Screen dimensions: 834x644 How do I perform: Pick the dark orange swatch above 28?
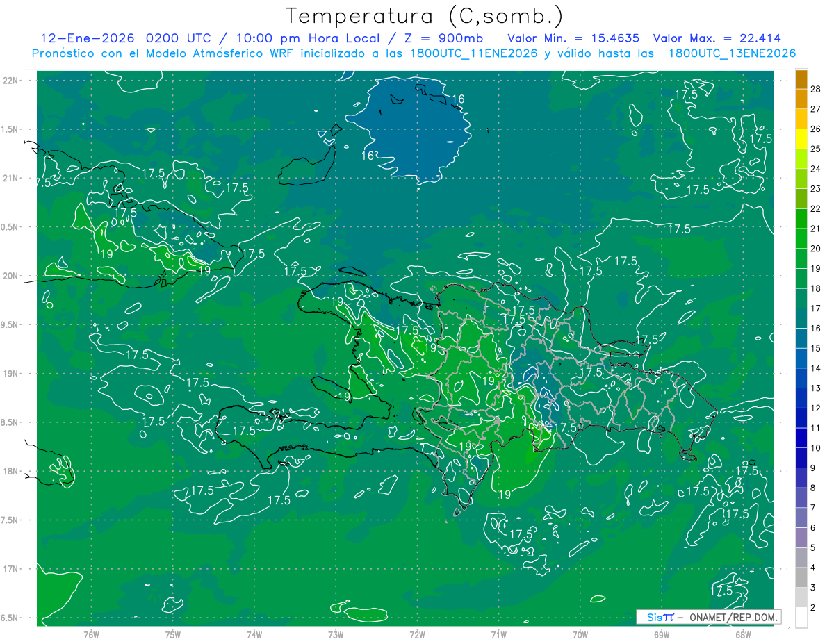(801, 79)
